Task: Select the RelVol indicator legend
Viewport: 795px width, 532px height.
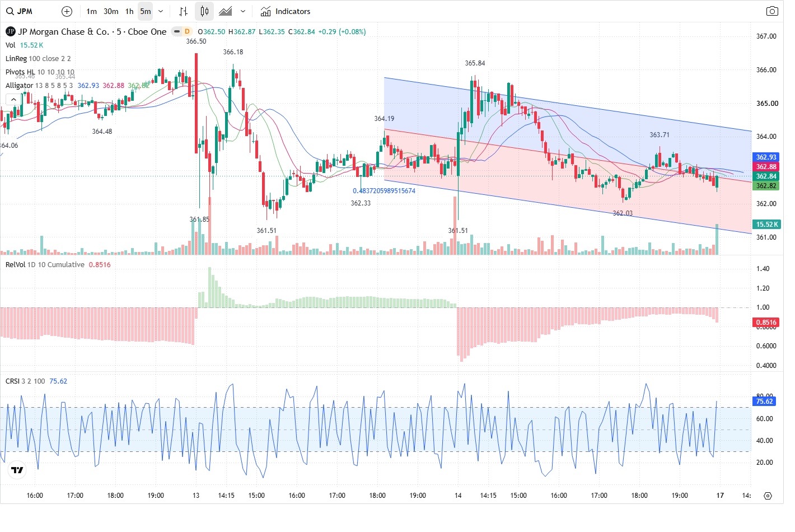Action: [x=16, y=265]
